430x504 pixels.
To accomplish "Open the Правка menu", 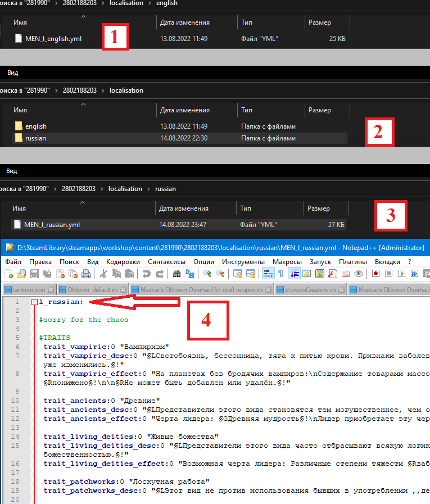I will [x=40, y=262].
